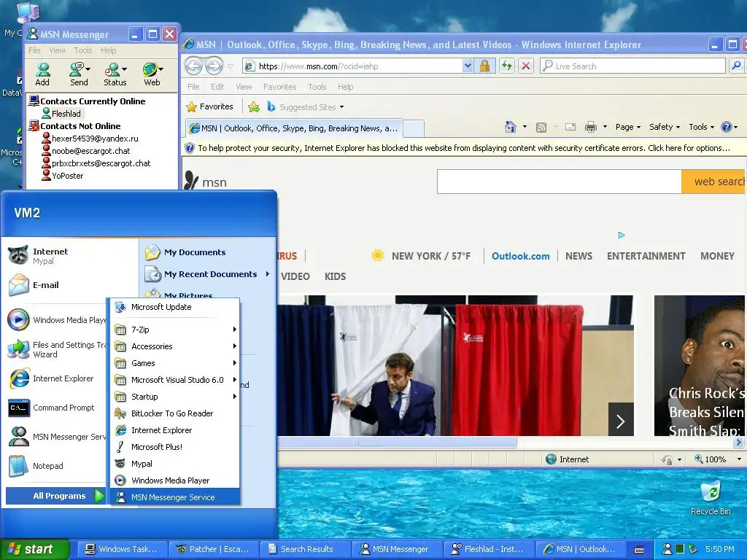Click the Help question mark icon in IE
Image resolution: width=747 pixels, height=560 pixels.
click(x=726, y=127)
